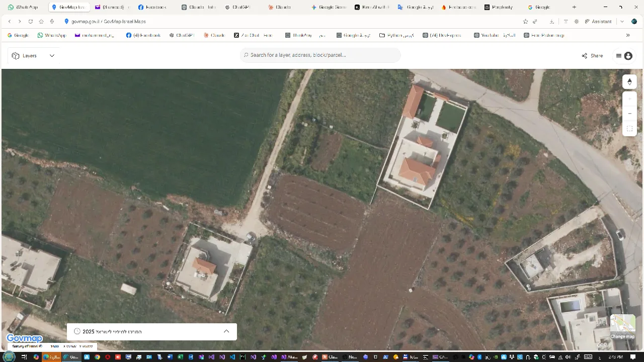Image resolution: width=644 pixels, height=362 pixels.
Task: Show more bookmarks overflow chevron
Action: 628,35
